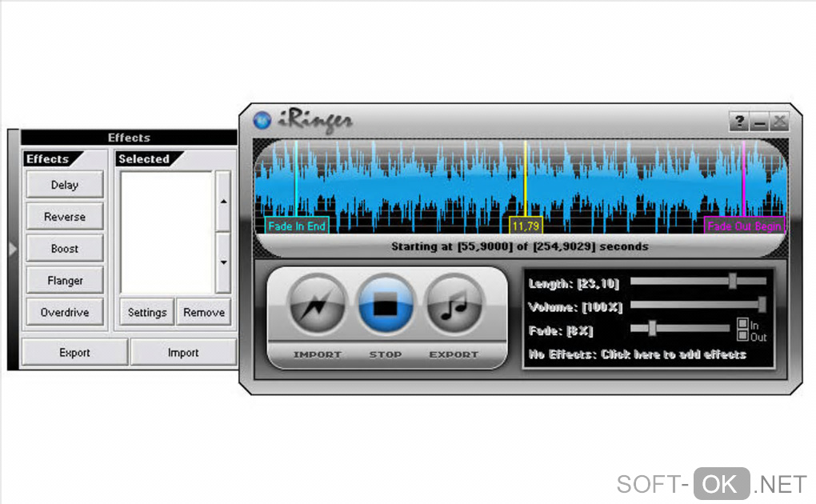Collapse Effects panel via left edge arrow
Viewport: 816px width, 504px height.
[x=13, y=250]
